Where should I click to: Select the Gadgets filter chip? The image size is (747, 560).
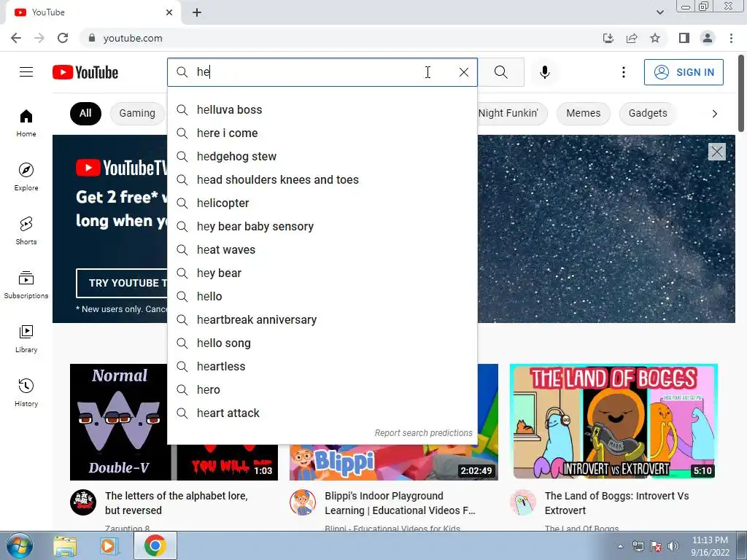648,113
